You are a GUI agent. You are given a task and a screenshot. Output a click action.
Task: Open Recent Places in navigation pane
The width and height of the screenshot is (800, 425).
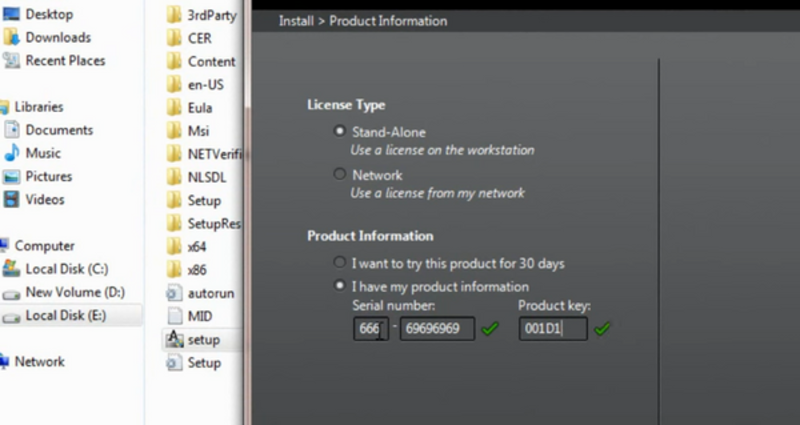(x=65, y=60)
